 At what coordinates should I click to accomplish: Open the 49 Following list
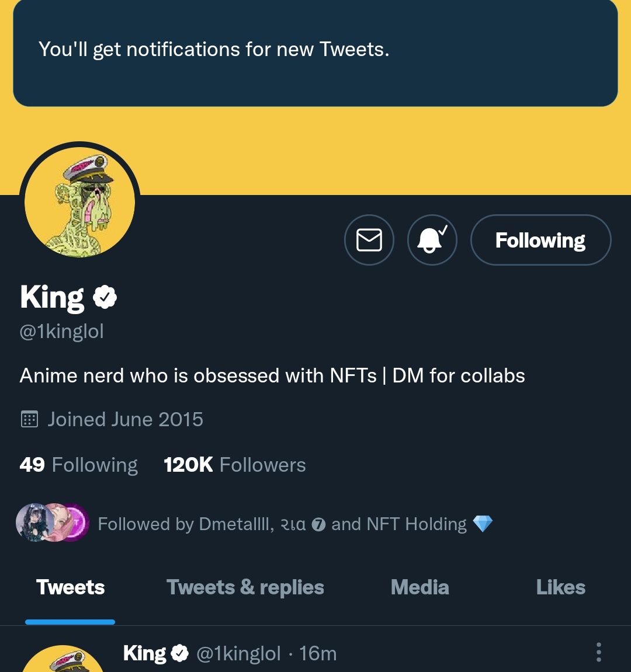pyautogui.click(x=78, y=465)
